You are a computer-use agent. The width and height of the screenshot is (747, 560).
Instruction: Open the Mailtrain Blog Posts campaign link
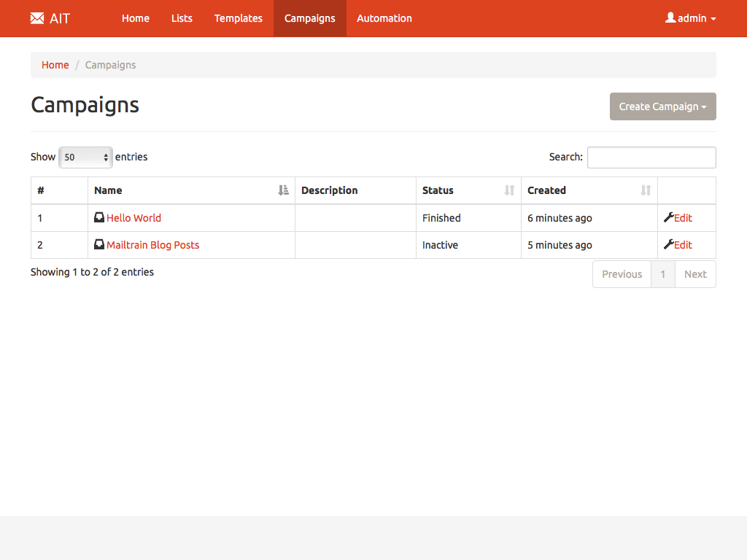tap(152, 245)
